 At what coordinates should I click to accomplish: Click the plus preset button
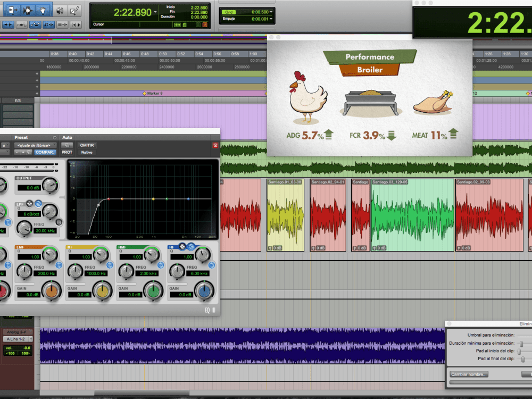(x=23, y=152)
